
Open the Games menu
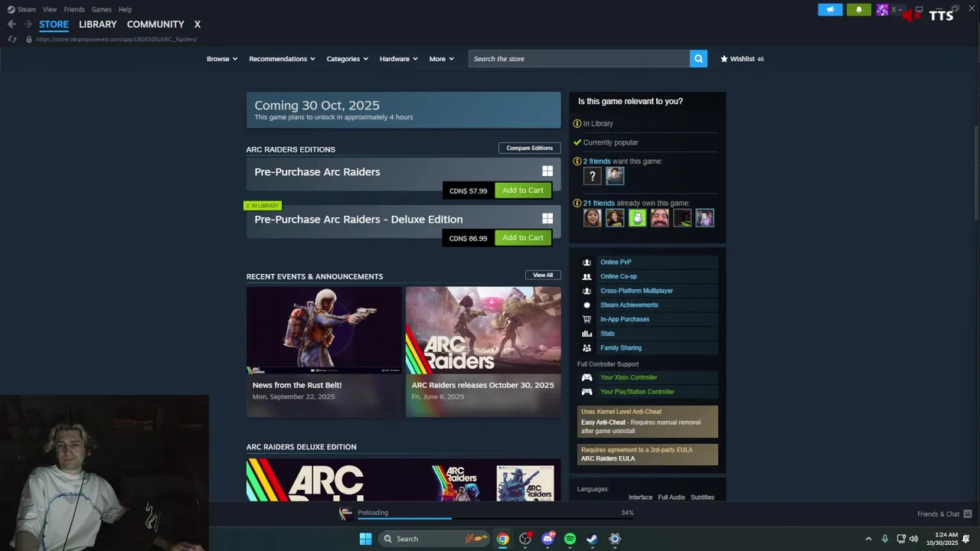pos(101,9)
